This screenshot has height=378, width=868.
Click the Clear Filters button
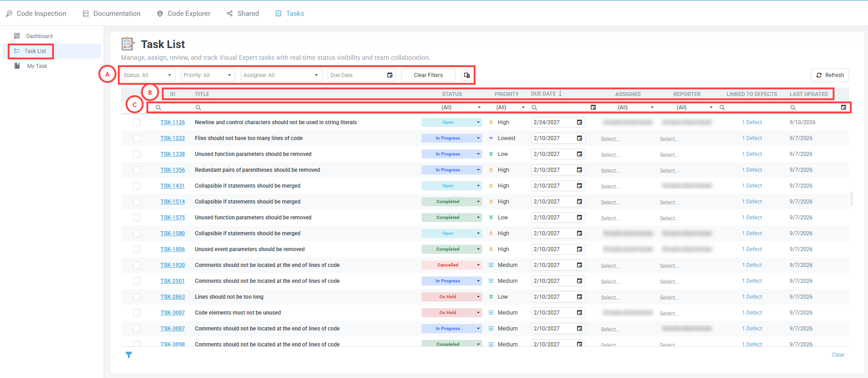pos(428,75)
